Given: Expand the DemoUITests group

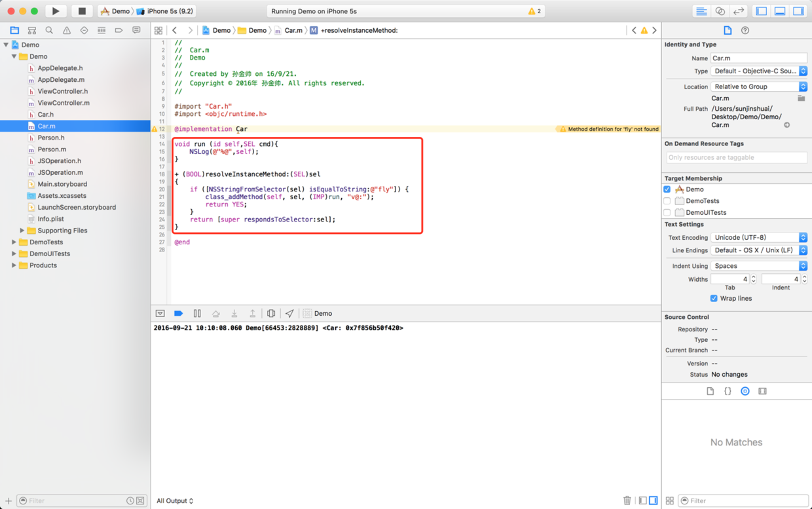Looking at the screenshot, I should [x=14, y=254].
